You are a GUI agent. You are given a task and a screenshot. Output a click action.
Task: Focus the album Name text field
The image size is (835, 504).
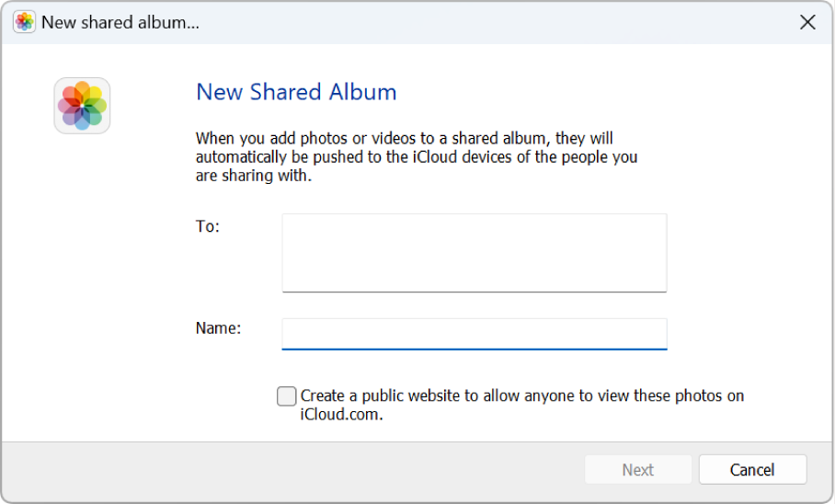(x=474, y=333)
